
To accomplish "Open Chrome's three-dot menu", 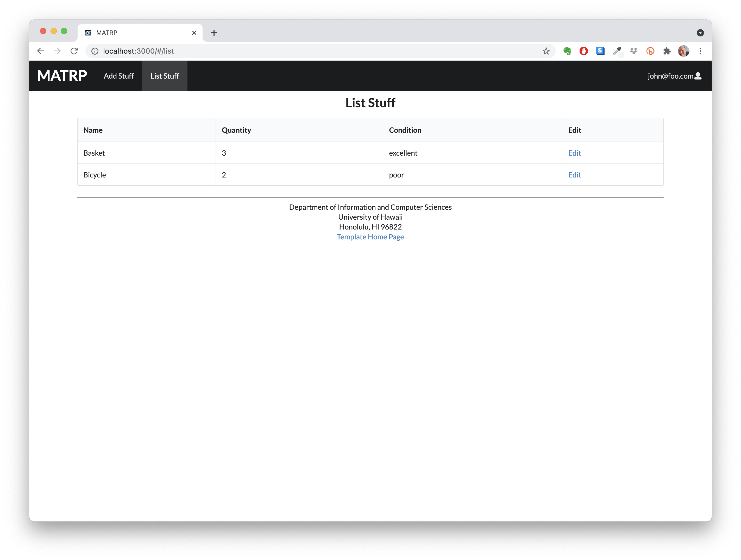I will coord(700,51).
